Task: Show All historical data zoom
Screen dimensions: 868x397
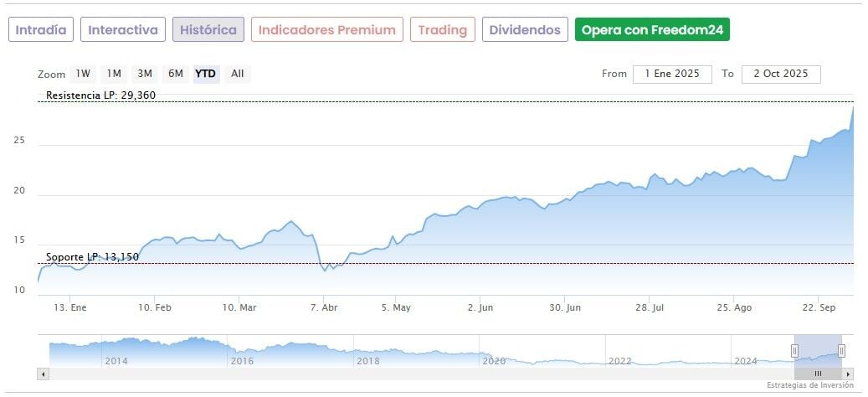Action: click(238, 74)
